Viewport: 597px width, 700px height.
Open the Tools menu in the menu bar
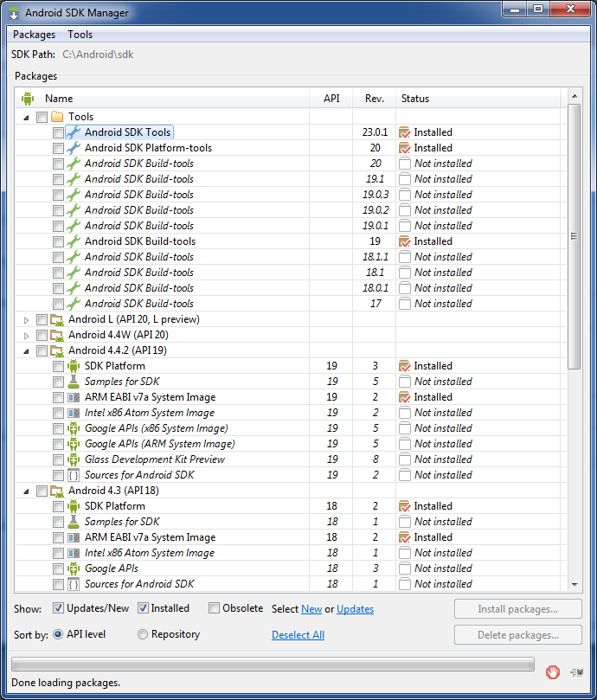[80, 35]
